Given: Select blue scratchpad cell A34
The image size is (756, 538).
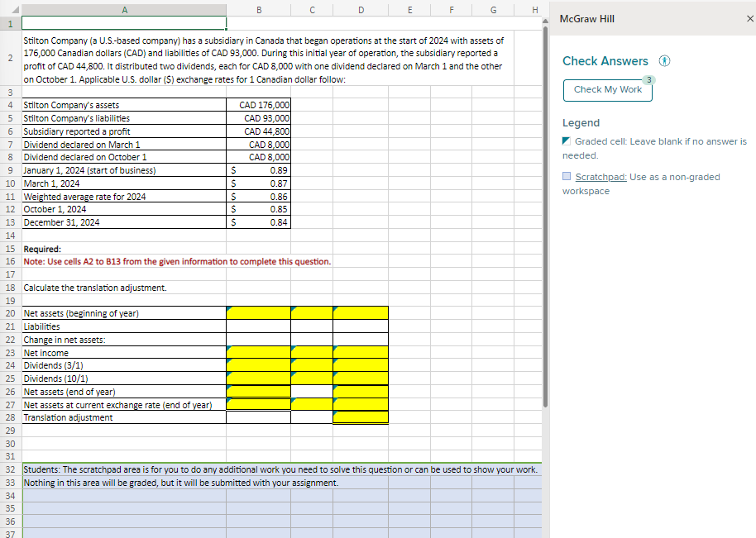Looking at the screenshot, I should coord(124,496).
